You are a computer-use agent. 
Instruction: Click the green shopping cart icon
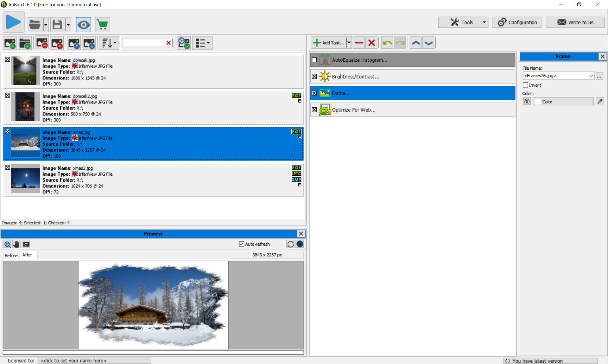point(102,25)
